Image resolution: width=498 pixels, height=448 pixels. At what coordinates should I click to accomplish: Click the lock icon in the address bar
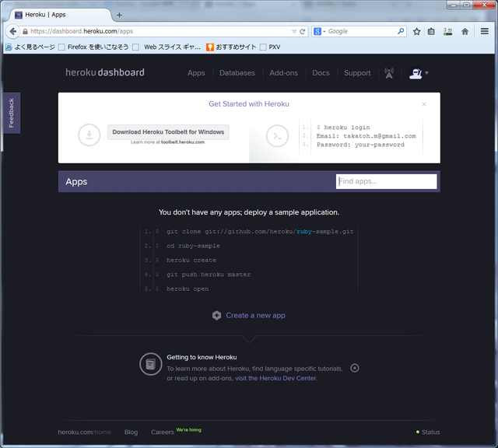26,31
